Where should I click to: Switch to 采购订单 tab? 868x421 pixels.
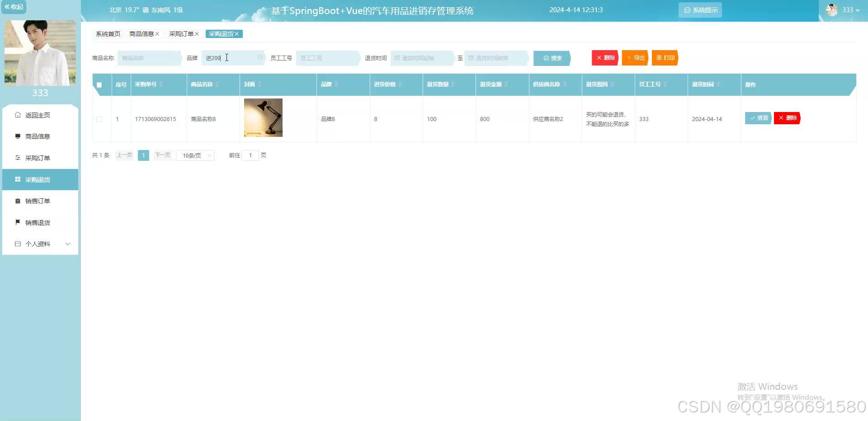181,34
